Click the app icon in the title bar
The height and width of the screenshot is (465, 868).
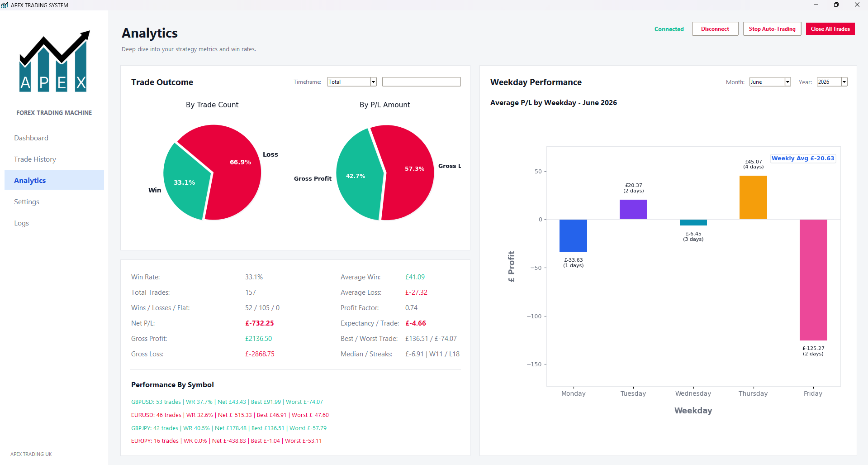[x=5, y=5]
